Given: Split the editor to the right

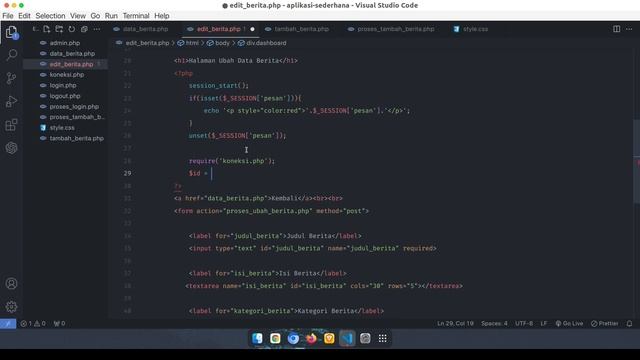Looking at the screenshot, I should click(x=616, y=29).
